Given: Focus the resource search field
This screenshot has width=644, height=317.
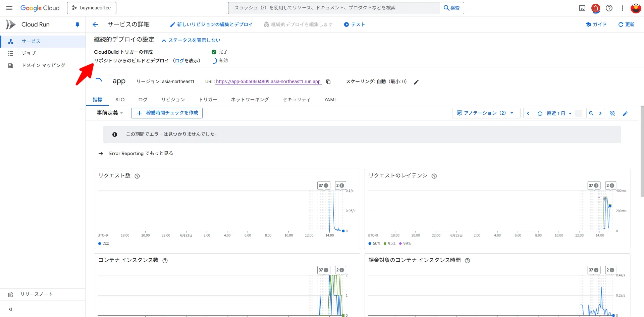Looking at the screenshot, I should click(x=334, y=8).
